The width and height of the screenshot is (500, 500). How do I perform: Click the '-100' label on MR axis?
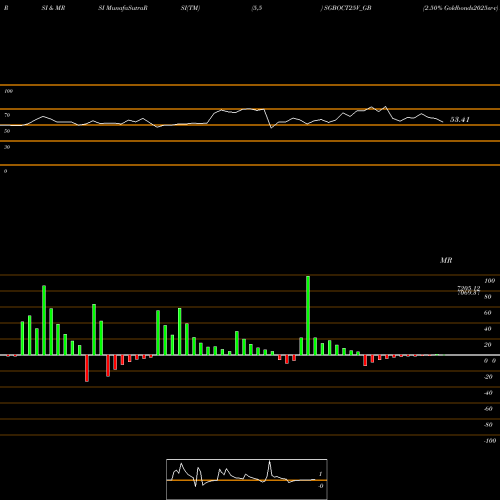pos(490,441)
